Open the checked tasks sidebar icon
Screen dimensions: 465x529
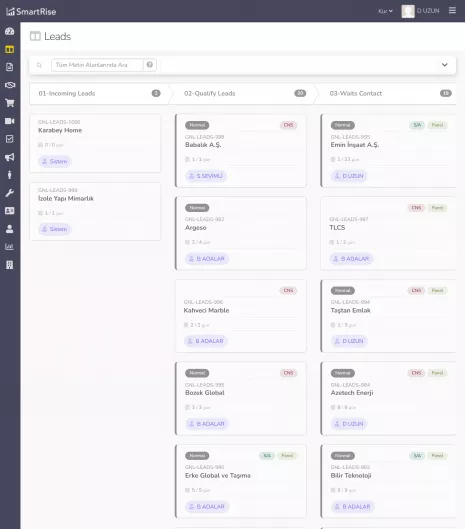coord(10,139)
